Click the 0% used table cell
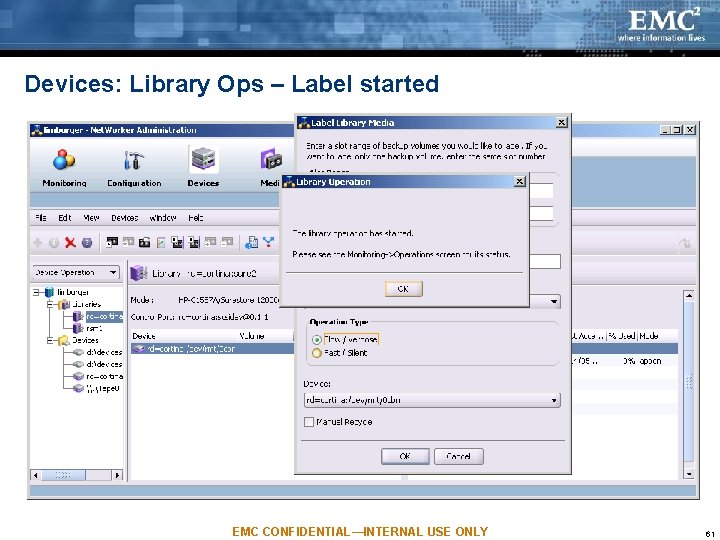This screenshot has height=540, width=720. point(629,361)
